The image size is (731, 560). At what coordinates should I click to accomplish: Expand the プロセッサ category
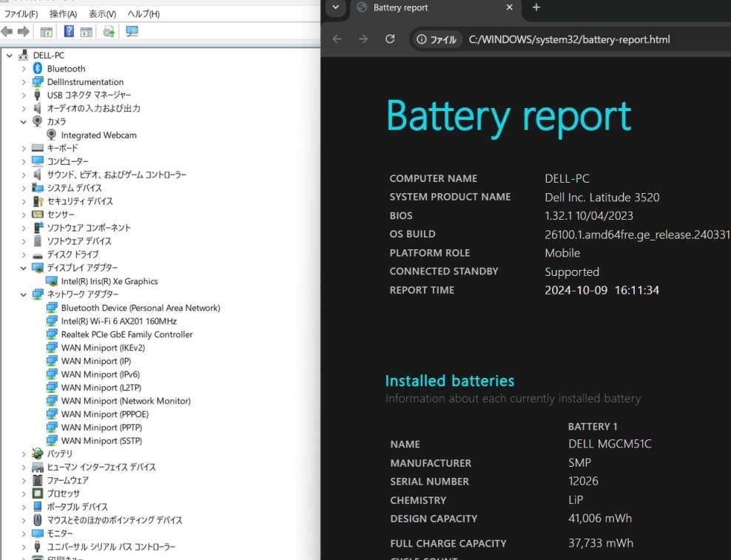click(24, 493)
